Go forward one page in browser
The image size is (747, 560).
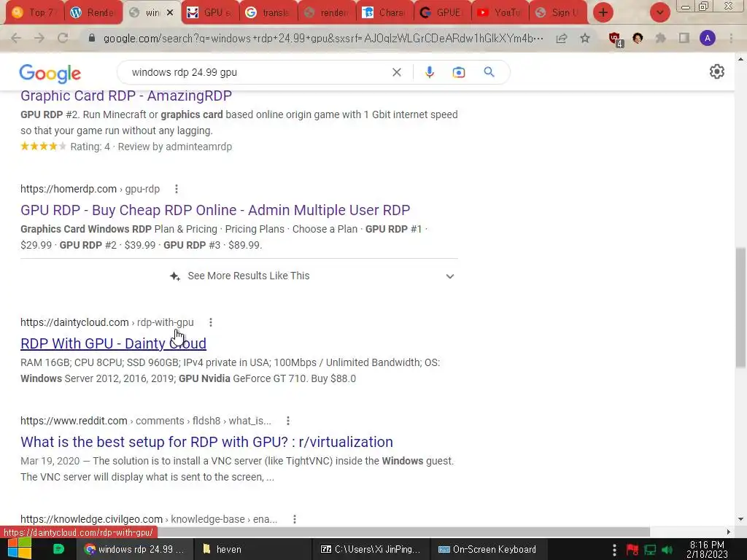click(39, 38)
